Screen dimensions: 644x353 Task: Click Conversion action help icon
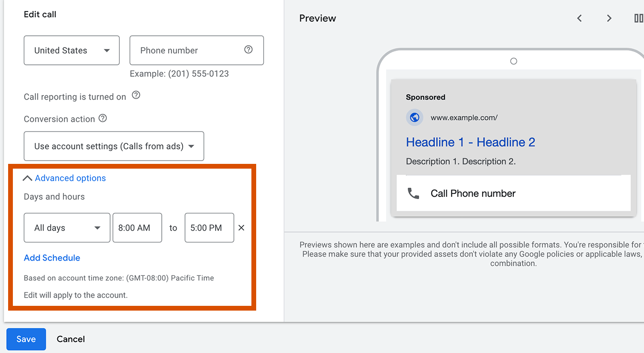(x=103, y=118)
